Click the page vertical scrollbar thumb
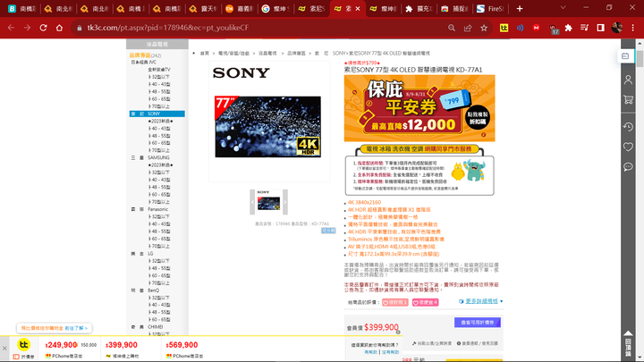 pyautogui.click(x=640, y=59)
